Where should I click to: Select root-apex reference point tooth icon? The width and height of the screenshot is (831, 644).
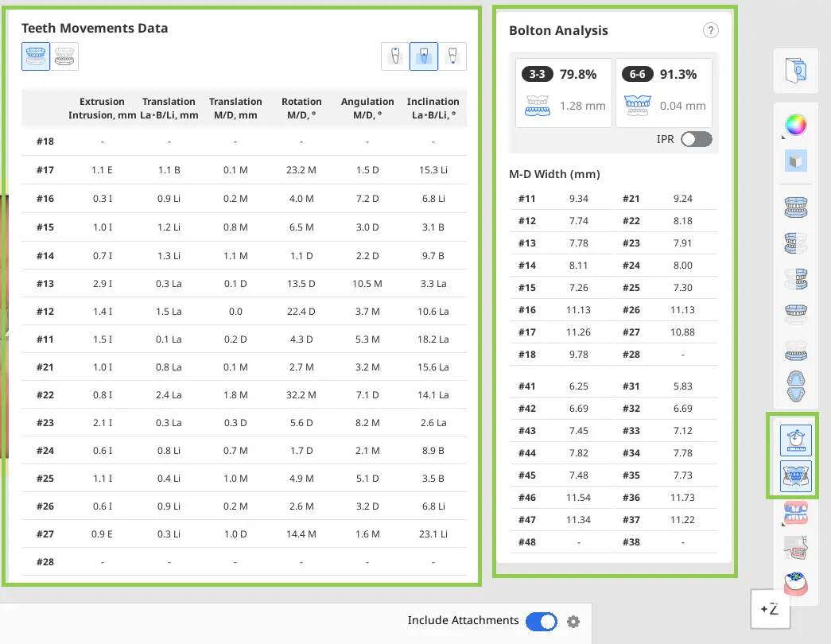tap(452, 56)
